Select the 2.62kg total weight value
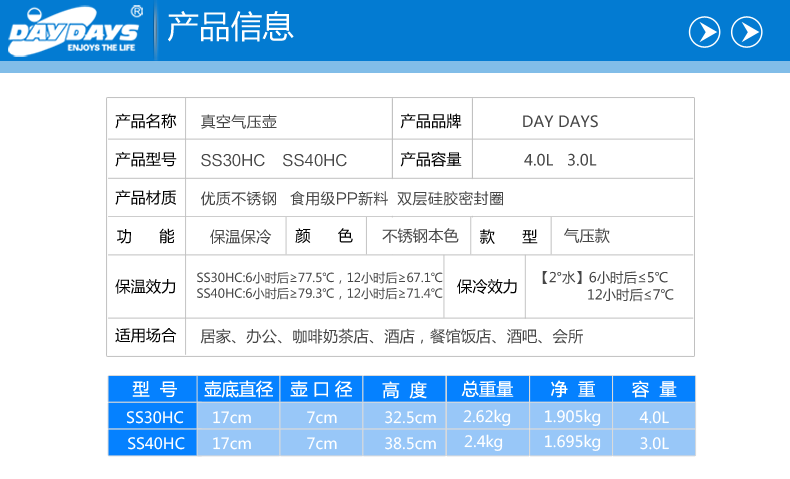The image size is (790, 479). [x=487, y=417]
